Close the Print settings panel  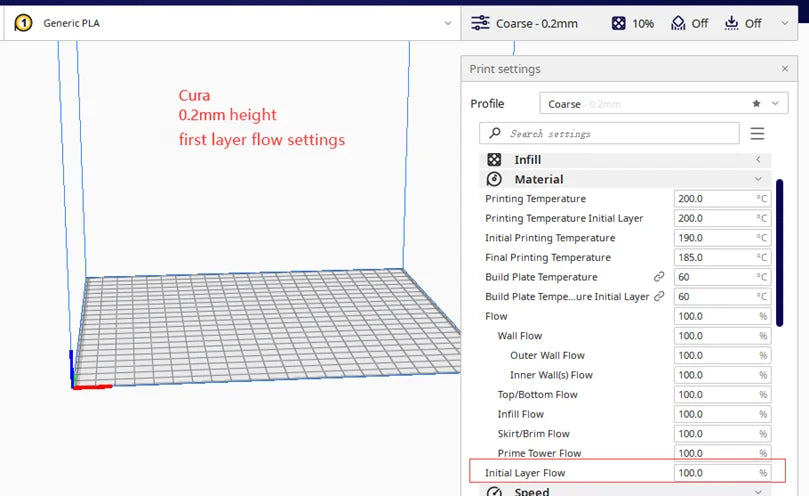coord(785,69)
